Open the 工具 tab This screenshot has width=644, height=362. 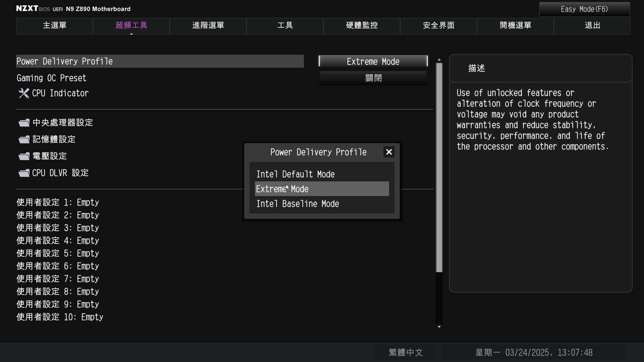click(x=285, y=26)
